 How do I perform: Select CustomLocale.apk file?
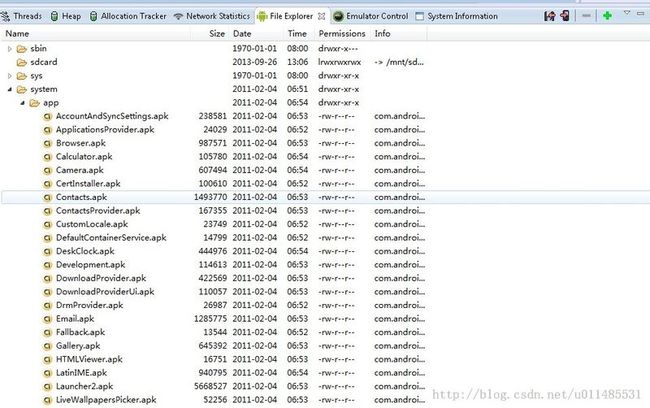(92, 224)
